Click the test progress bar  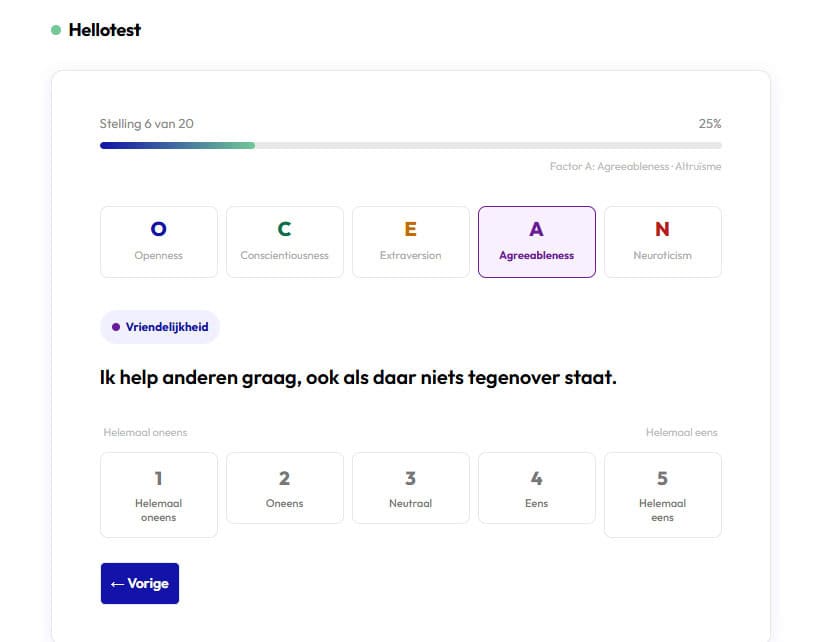410,145
